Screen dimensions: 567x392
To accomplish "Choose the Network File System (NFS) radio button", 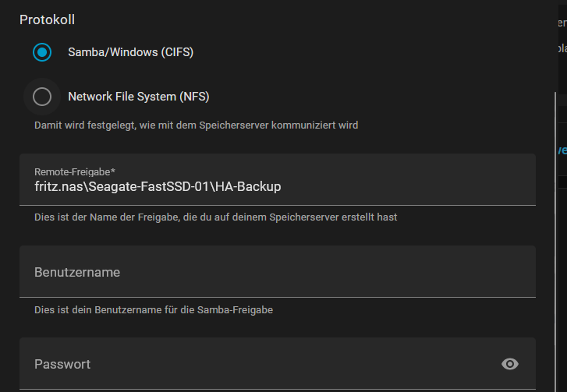I will tap(42, 97).
